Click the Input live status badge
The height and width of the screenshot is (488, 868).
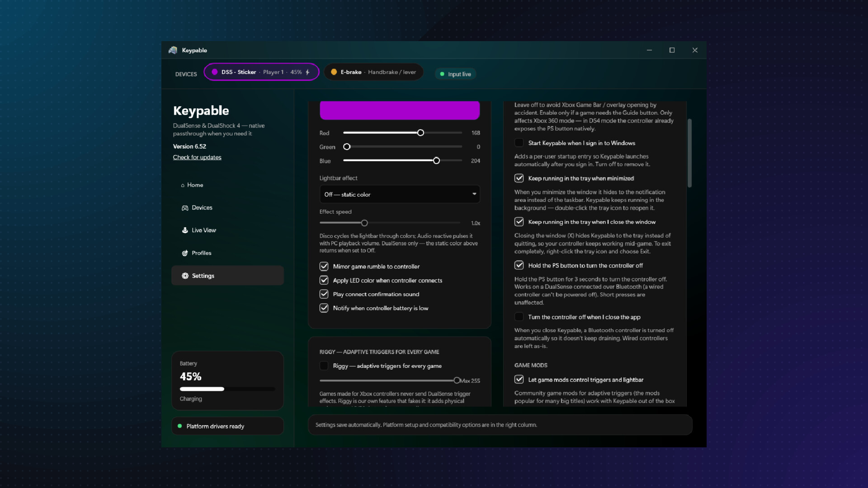[456, 74]
